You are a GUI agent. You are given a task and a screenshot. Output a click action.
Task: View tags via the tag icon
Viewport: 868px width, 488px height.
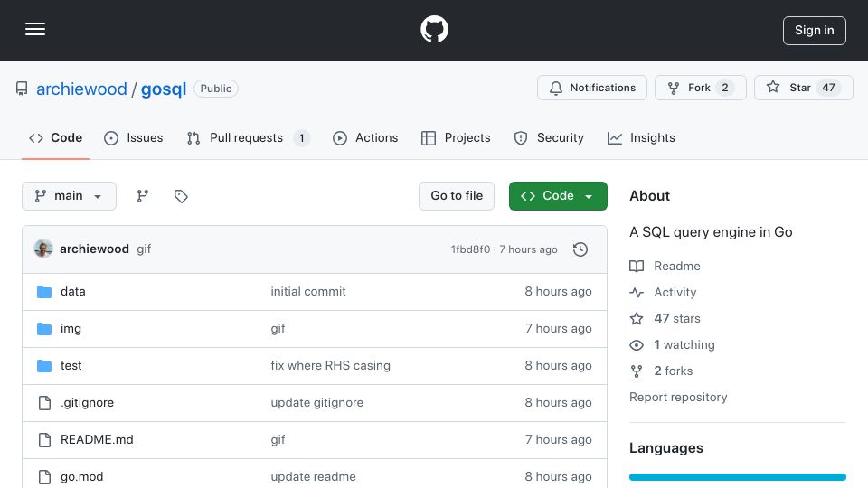[181, 196]
